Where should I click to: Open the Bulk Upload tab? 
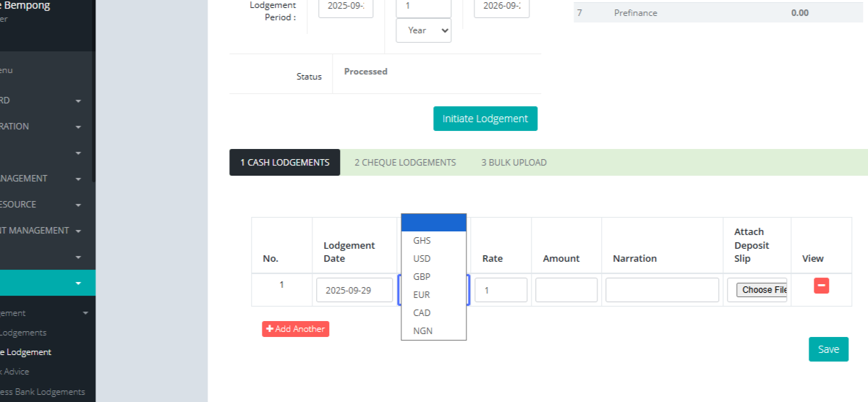(x=514, y=163)
